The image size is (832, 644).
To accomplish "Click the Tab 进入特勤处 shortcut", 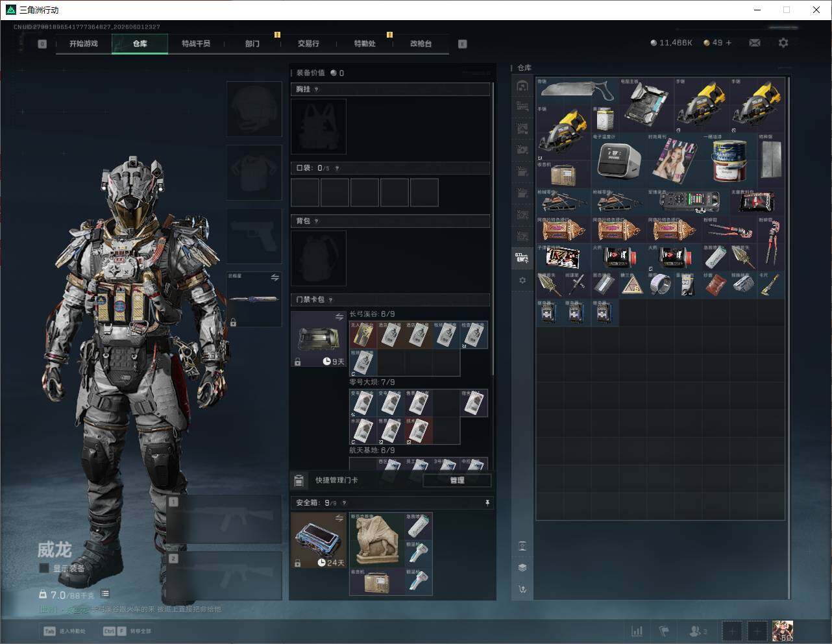I will tap(64, 631).
